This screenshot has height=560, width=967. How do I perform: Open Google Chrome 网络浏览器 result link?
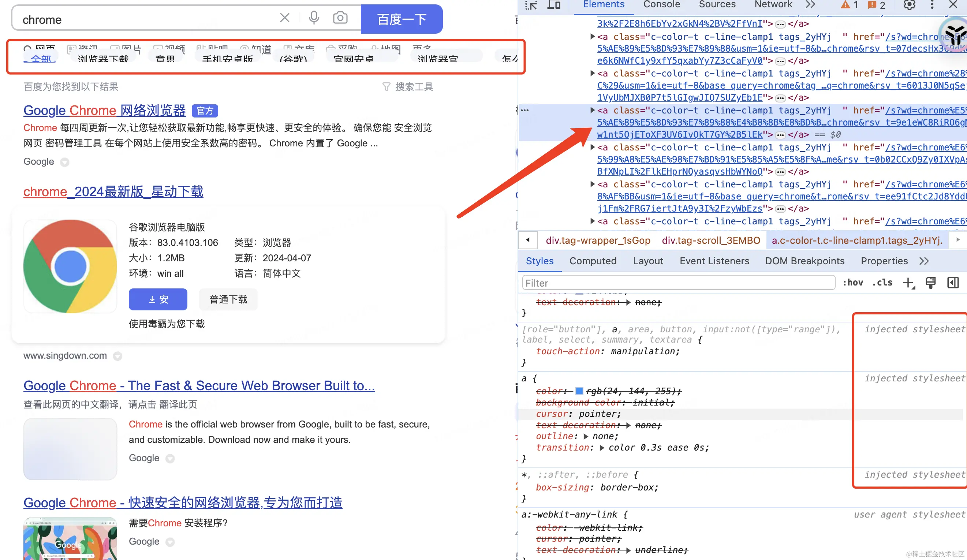coord(104,111)
